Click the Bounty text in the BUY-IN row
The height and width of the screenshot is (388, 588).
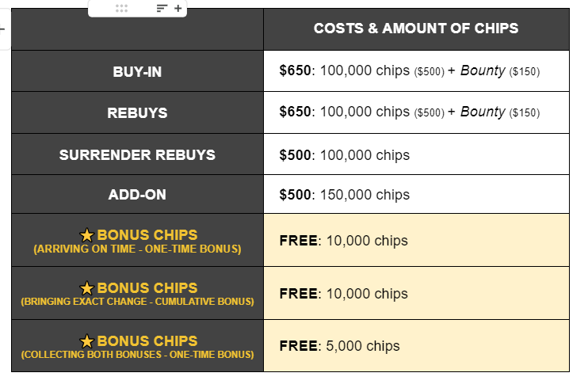(x=483, y=70)
